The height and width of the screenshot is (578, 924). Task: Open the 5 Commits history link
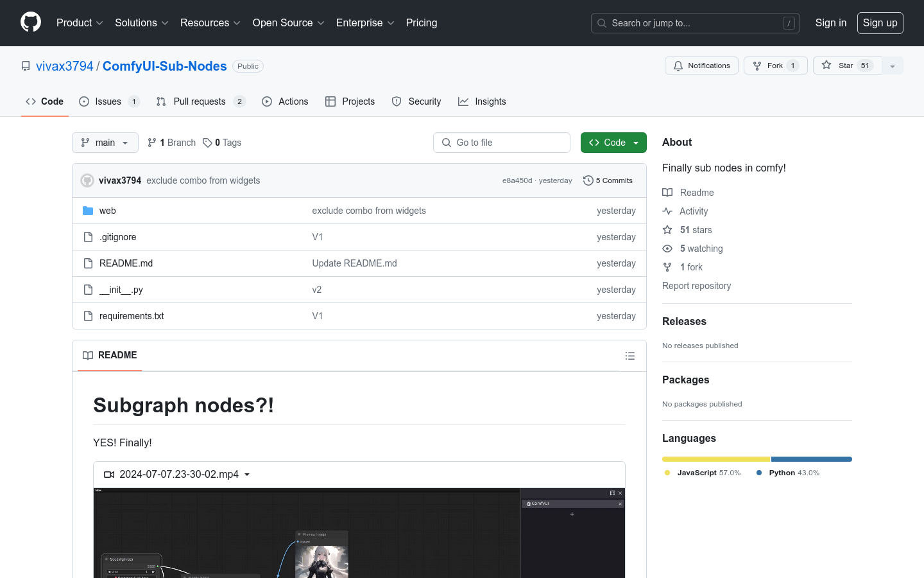coord(608,180)
